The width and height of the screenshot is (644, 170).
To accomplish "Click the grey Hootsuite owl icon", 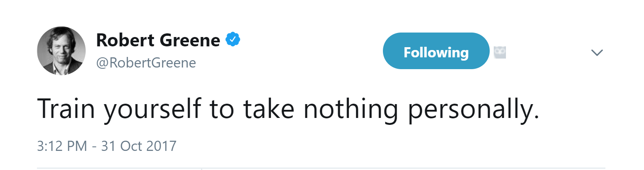I will pyautogui.click(x=500, y=52).
